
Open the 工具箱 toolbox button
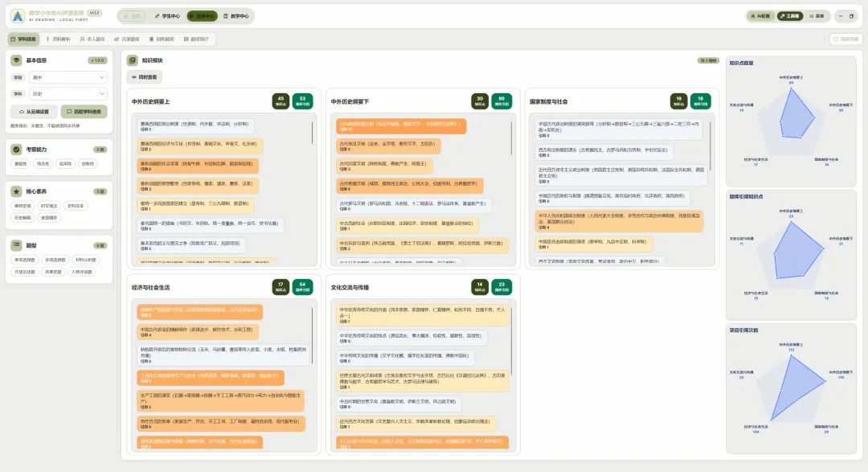[x=790, y=16]
